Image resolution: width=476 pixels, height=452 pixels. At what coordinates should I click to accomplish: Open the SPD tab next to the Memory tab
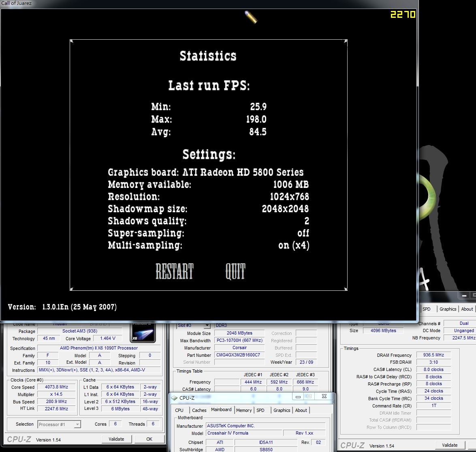click(260, 410)
